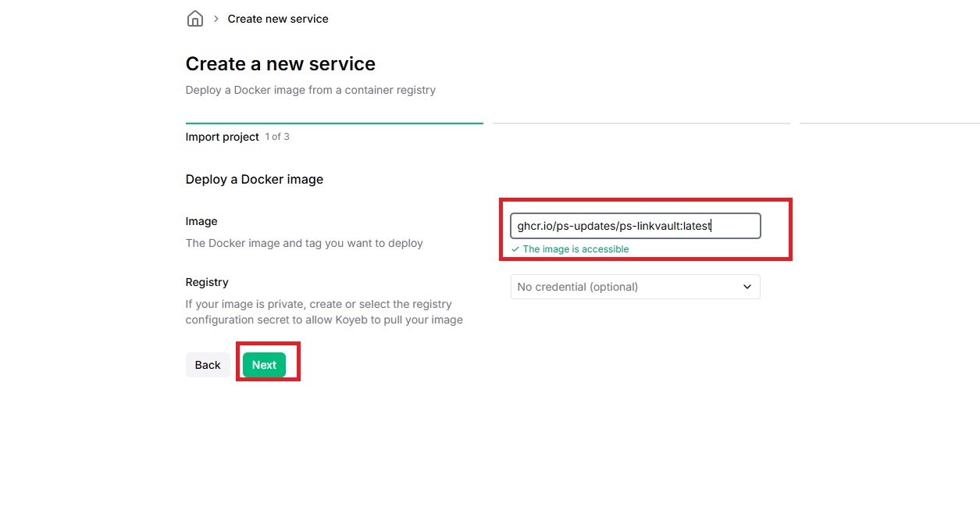Click the "Deploy a Docker image" section title
The width and height of the screenshot is (980, 529).
(255, 179)
